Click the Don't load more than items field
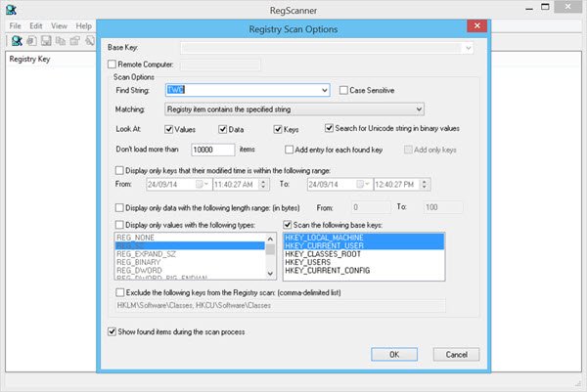This screenshot has width=587, height=392. tap(213, 150)
